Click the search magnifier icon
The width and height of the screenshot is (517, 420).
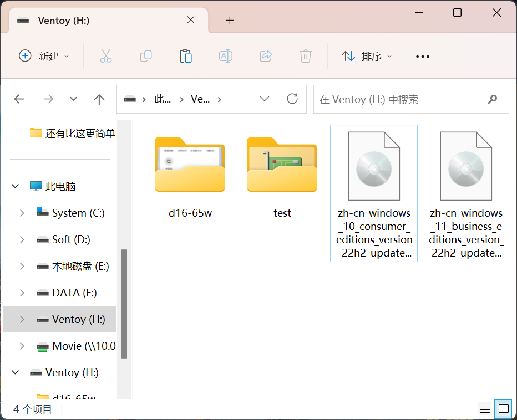click(x=492, y=99)
